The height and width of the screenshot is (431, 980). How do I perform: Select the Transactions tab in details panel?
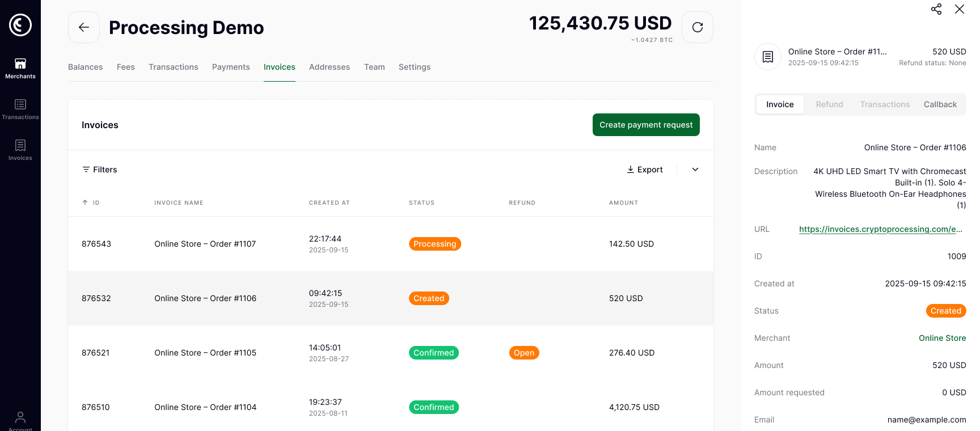[x=885, y=104]
